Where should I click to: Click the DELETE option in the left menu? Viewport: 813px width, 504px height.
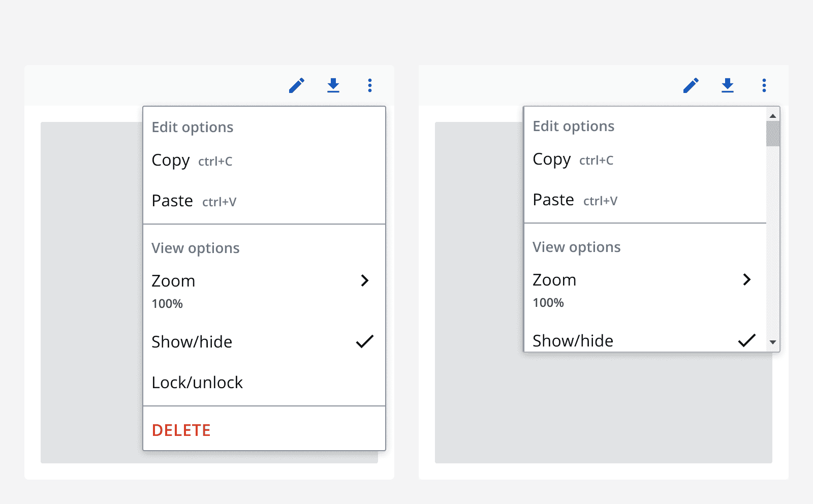181,430
